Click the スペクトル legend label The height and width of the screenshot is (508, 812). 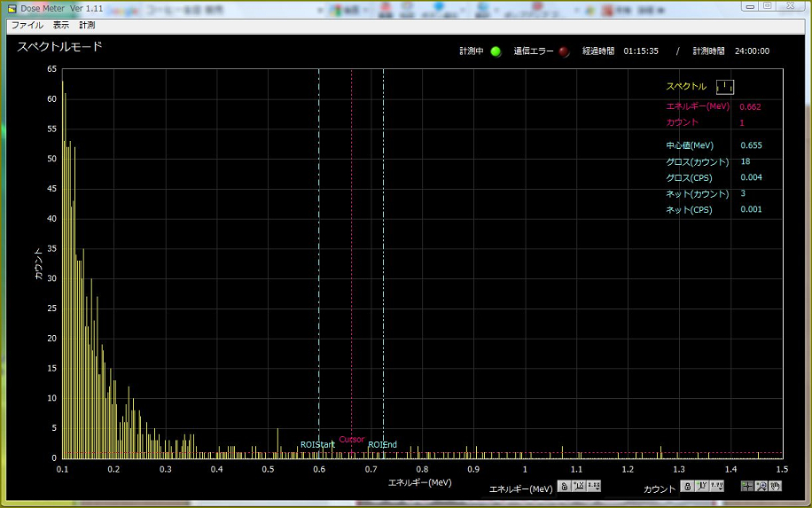[686, 87]
